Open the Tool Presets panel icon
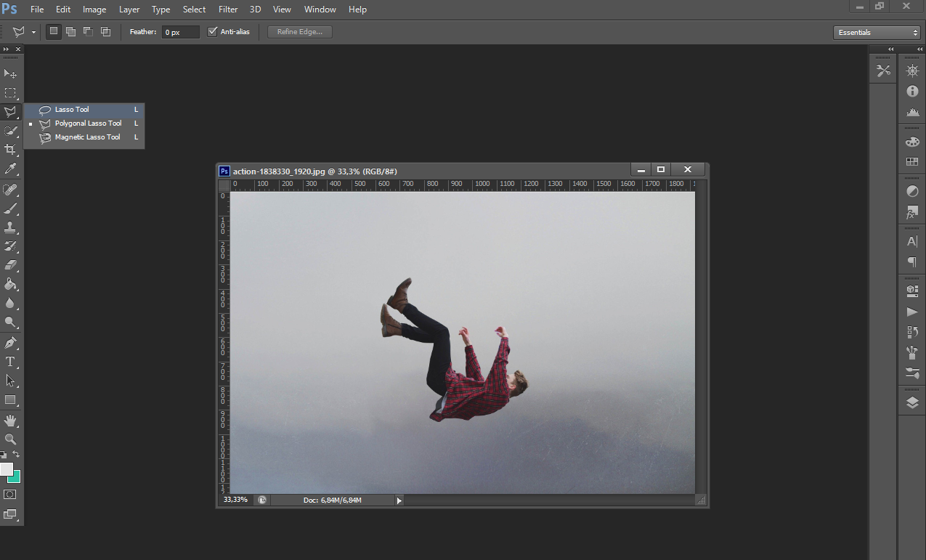Viewport: 926px width, 560px height. point(883,70)
